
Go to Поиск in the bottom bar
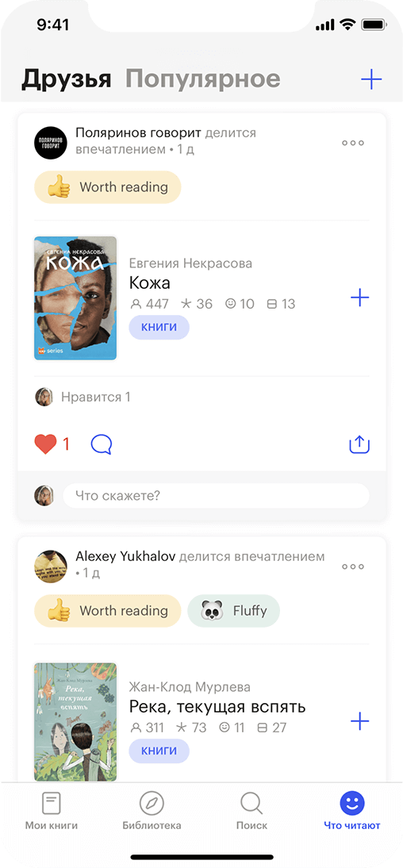(x=251, y=811)
